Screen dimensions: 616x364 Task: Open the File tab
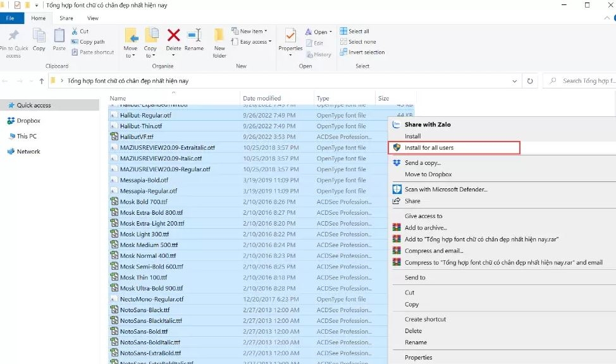(11, 18)
